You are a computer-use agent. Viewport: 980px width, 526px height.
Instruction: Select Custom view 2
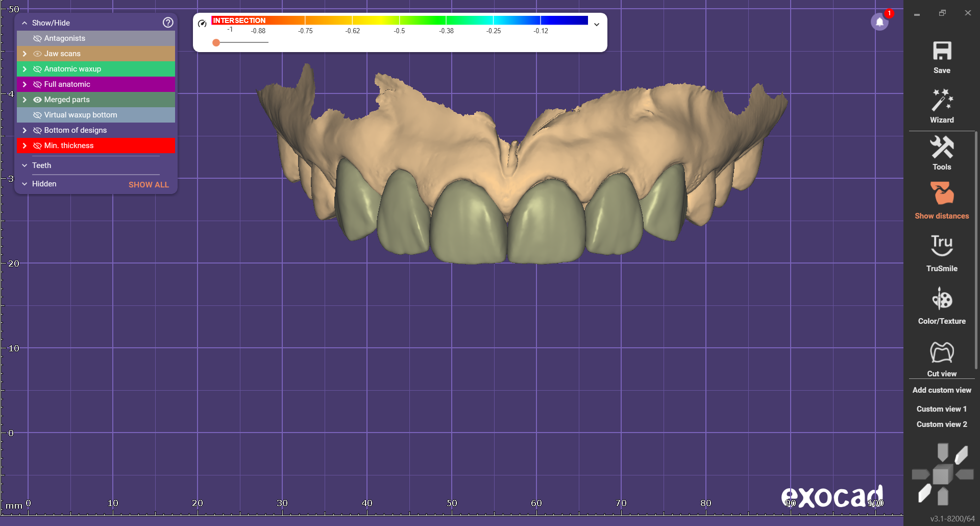(x=942, y=424)
